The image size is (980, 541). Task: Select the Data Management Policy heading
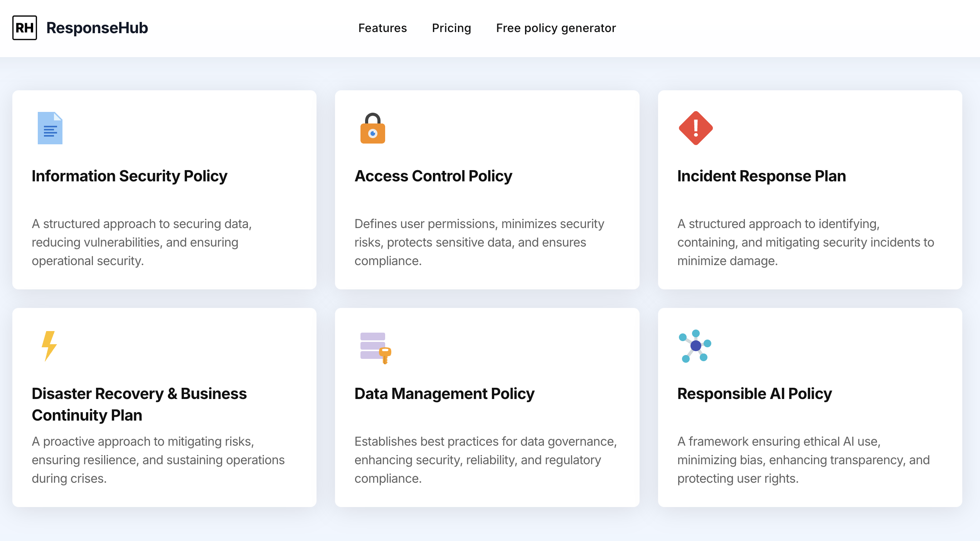444,394
